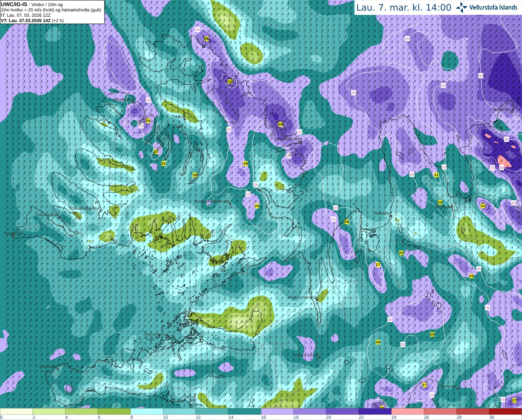The height and width of the screenshot is (420, 522).
Task: Pick the olive 6–8 legend swatch
Action: pos(114,411)
